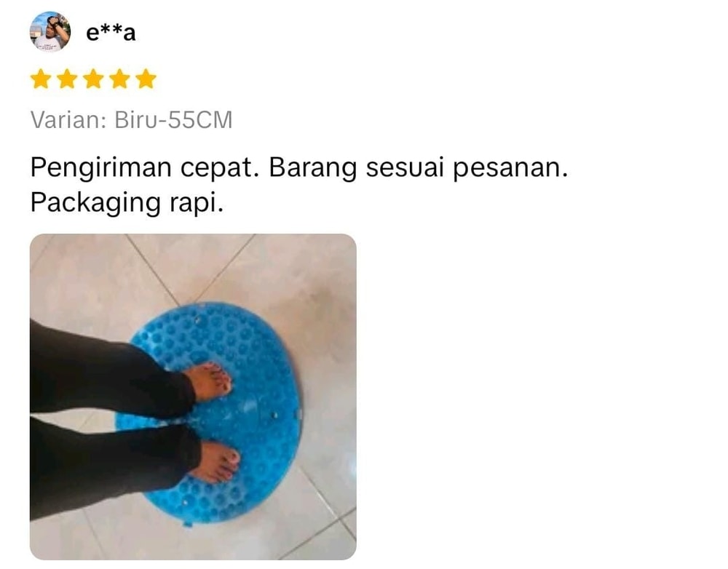Click the username e**a
Image resolution: width=728 pixels, height=569 pixels.
111,33
